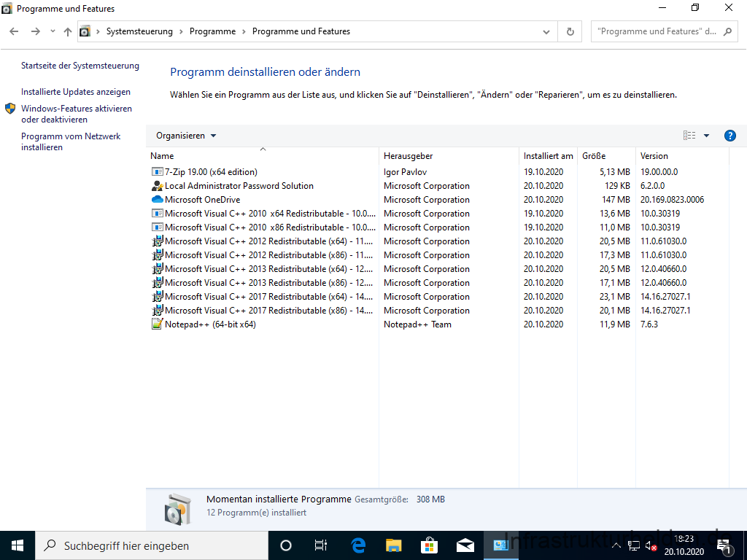Screen dimensions: 747x560
Task: Open File Explorer from taskbar
Action: 393,545
